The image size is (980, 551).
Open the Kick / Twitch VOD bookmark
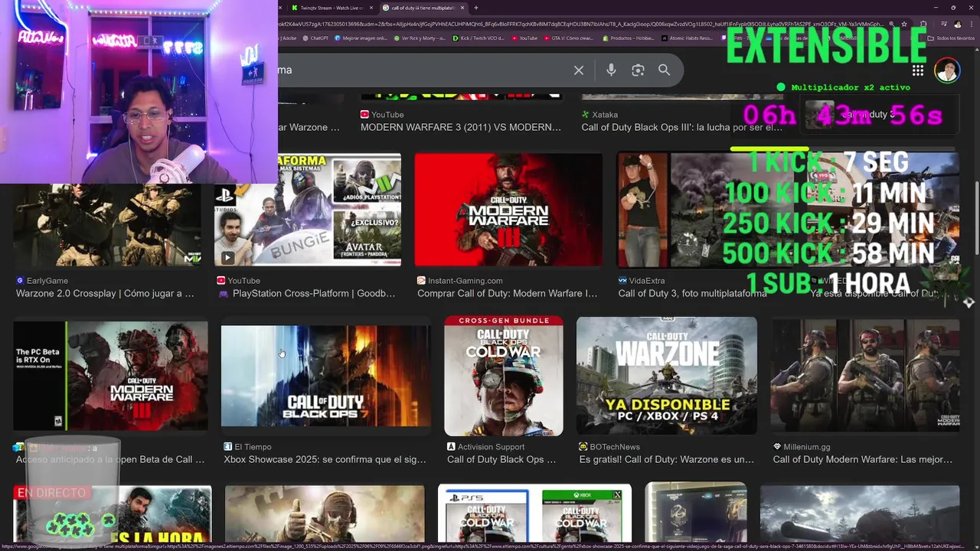[479, 37]
